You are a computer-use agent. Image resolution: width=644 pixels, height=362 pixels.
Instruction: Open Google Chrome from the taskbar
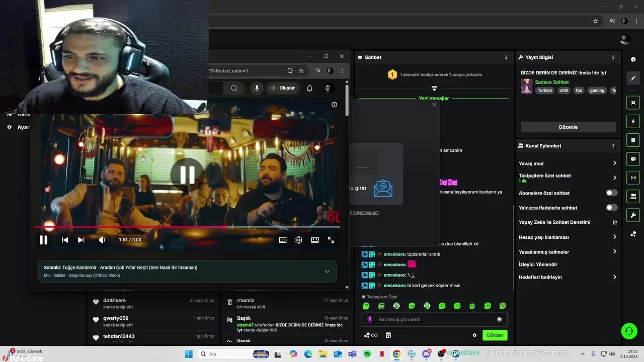pyautogui.click(x=396, y=354)
